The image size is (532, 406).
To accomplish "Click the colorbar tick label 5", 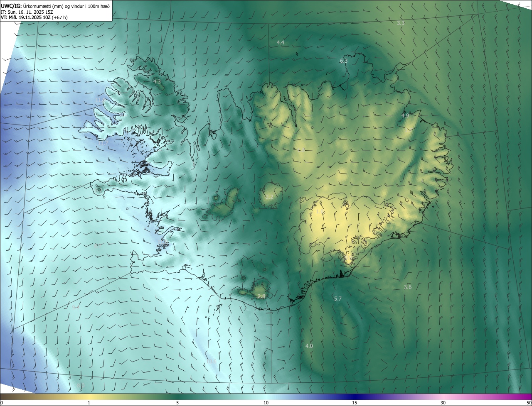I will click(177, 403).
